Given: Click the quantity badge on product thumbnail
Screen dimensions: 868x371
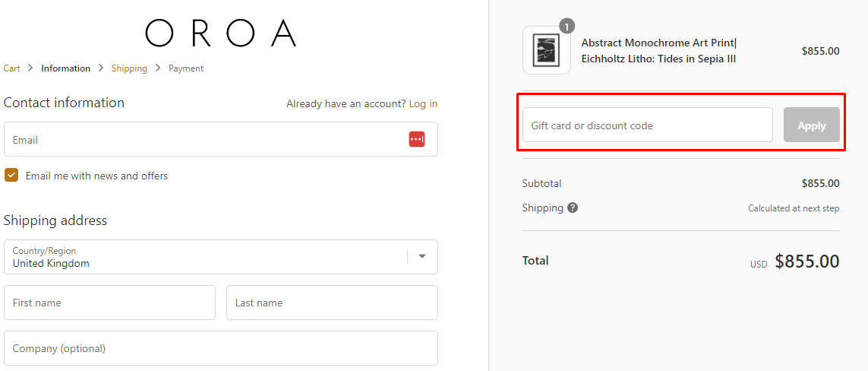Looking at the screenshot, I should coord(567,26).
